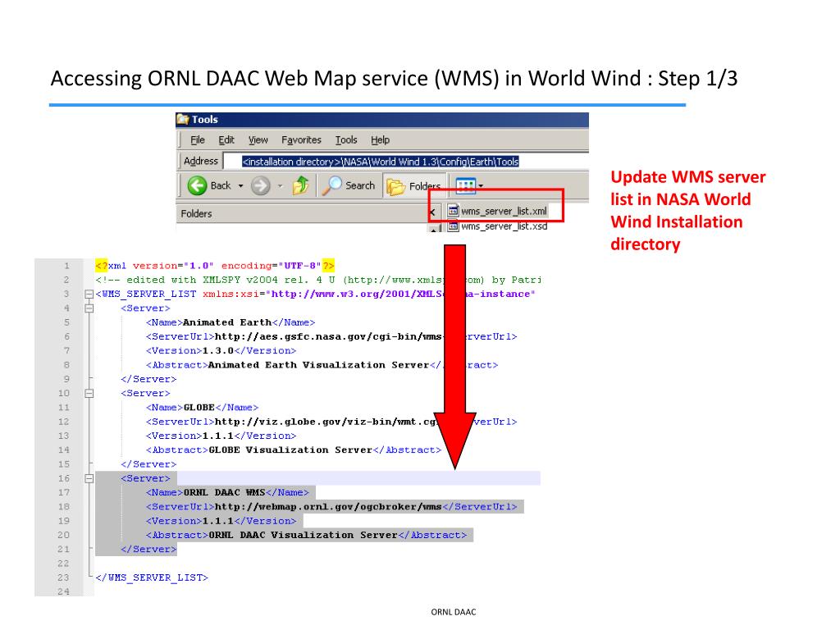The width and height of the screenshot is (840, 630).
Task: Go up one folder level icon
Action: tap(300, 186)
